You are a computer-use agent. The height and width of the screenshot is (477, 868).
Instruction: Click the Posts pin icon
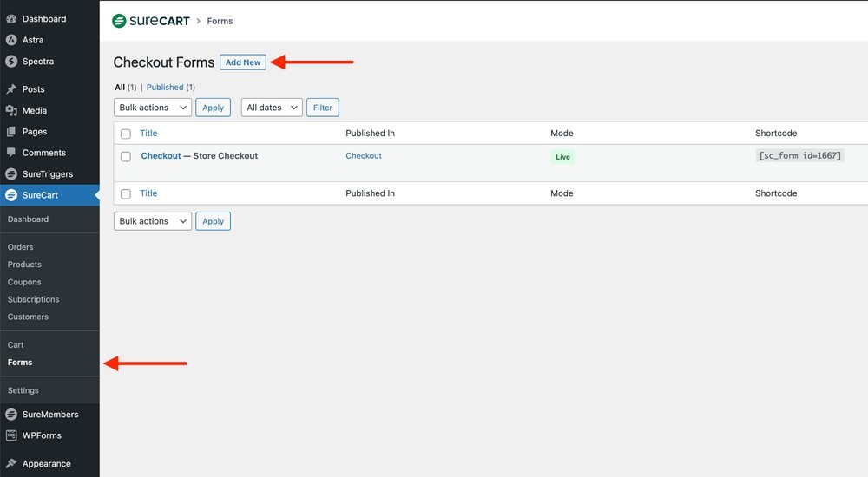pos(11,89)
